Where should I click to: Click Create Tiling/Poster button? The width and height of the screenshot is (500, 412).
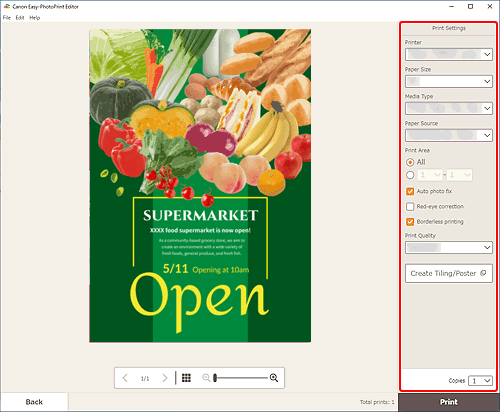pyautogui.click(x=449, y=273)
